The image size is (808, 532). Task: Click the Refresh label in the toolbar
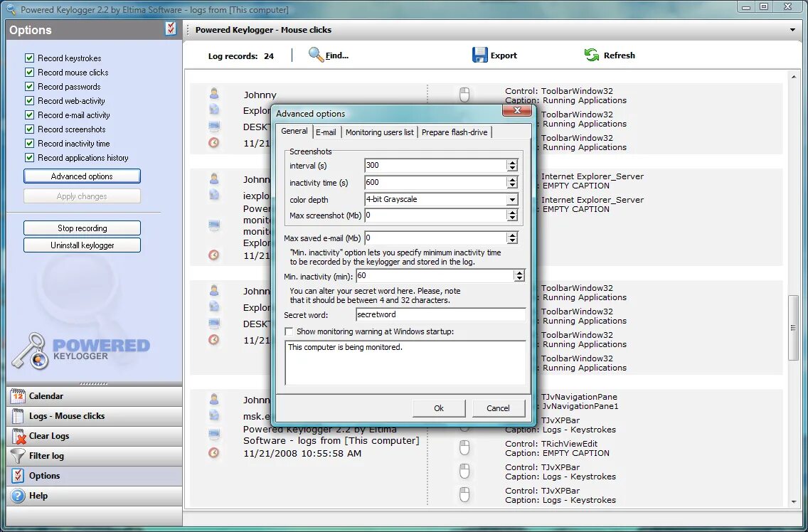(619, 55)
